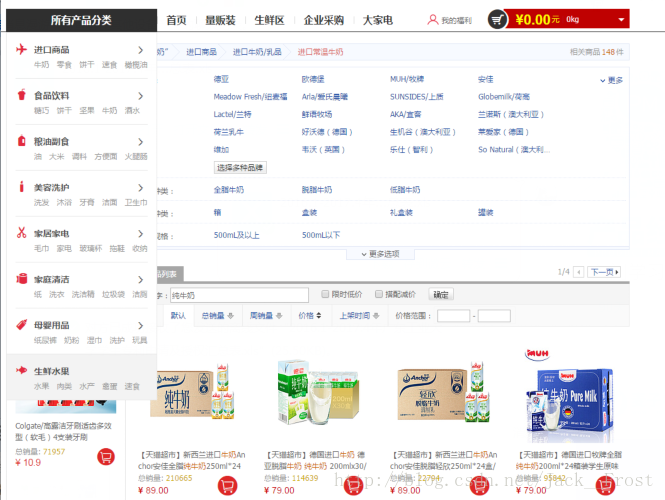Expand 更多选项 filter options

pyautogui.click(x=380, y=254)
